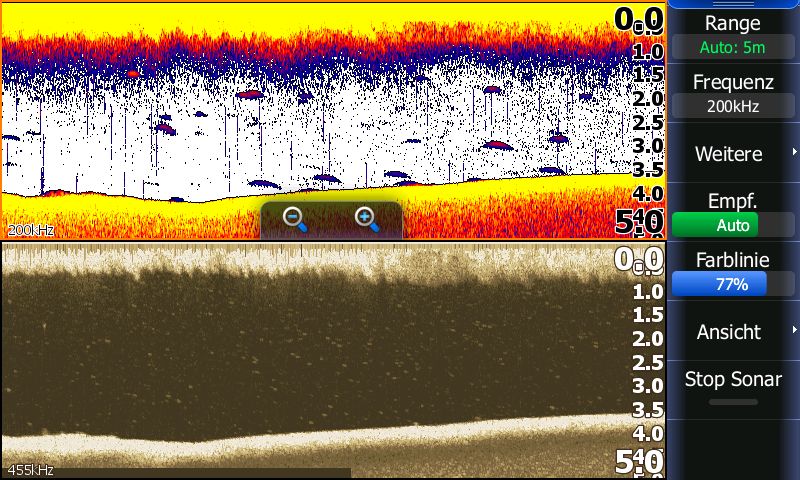Expand the Weitere submenu arrow
The image size is (800, 480).
794,152
